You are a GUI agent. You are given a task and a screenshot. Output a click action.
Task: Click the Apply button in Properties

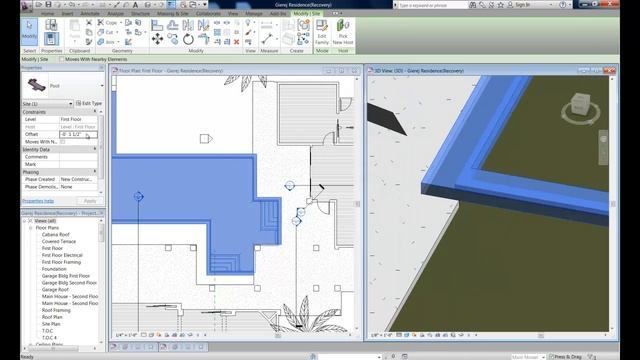[x=90, y=201]
